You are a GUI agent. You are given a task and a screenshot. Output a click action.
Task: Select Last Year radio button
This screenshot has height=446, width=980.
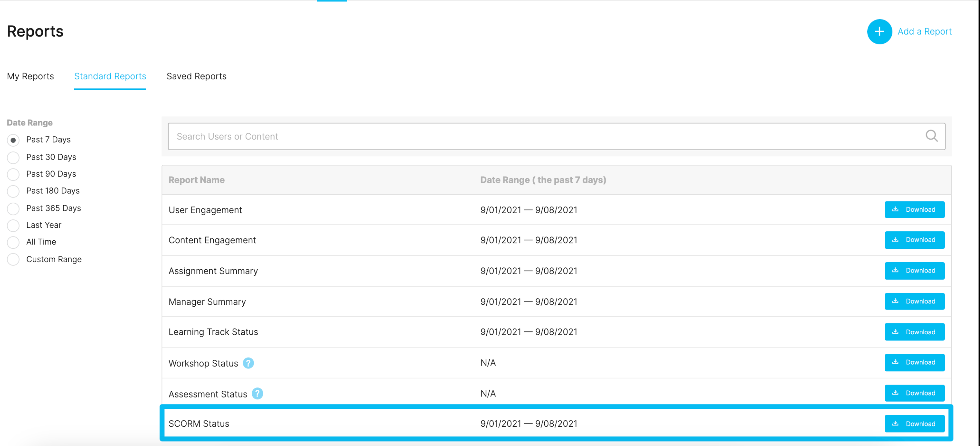coord(13,225)
